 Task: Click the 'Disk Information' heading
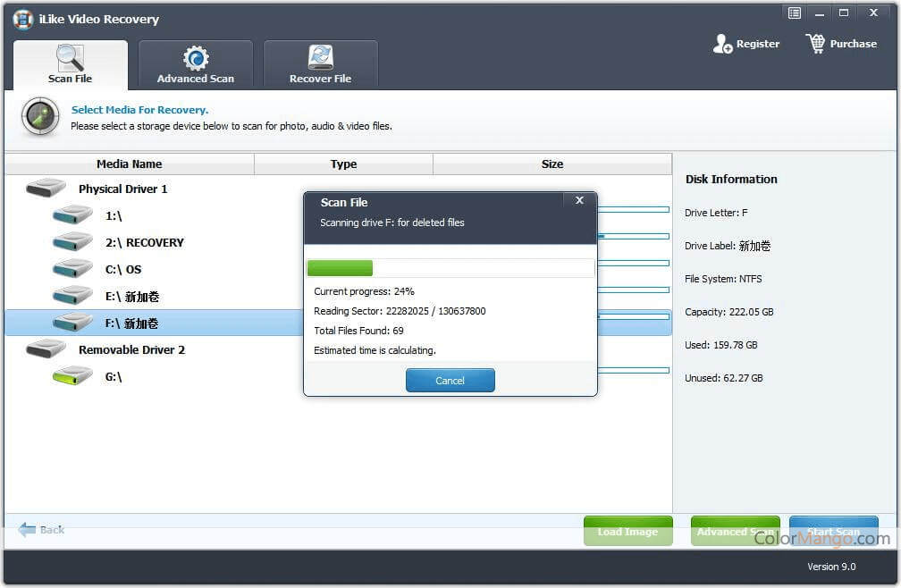point(731,179)
